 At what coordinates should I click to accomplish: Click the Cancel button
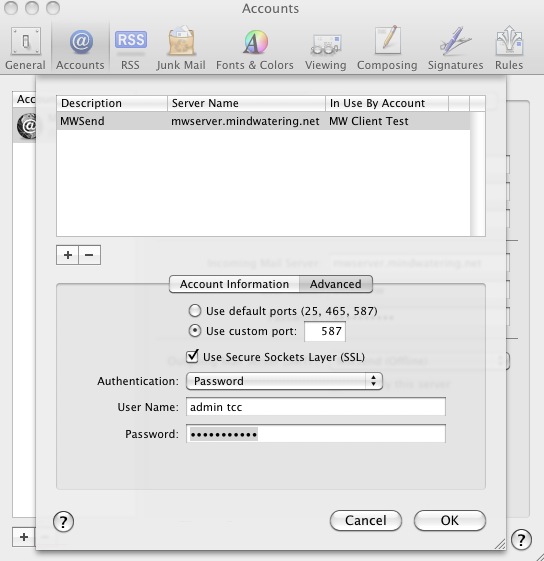366,520
